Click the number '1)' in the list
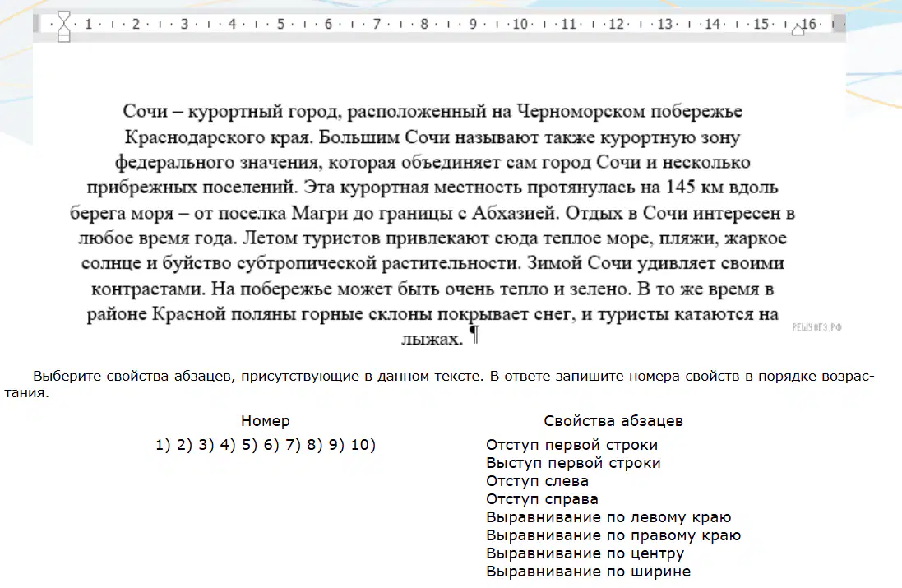Image resolution: width=902 pixels, height=588 pixels. 163,445
